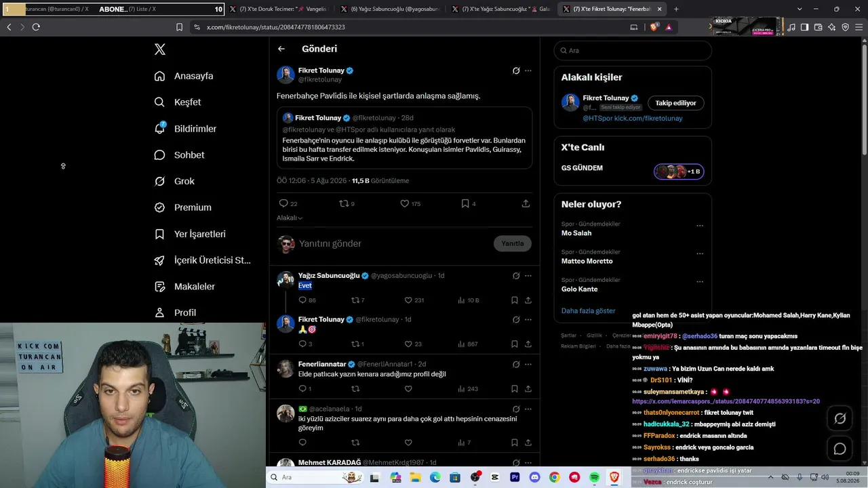Go to Anasayfa in the sidebar
Image resolution: width=868 pixels, height=488 pixels.
tap(184, 76)
